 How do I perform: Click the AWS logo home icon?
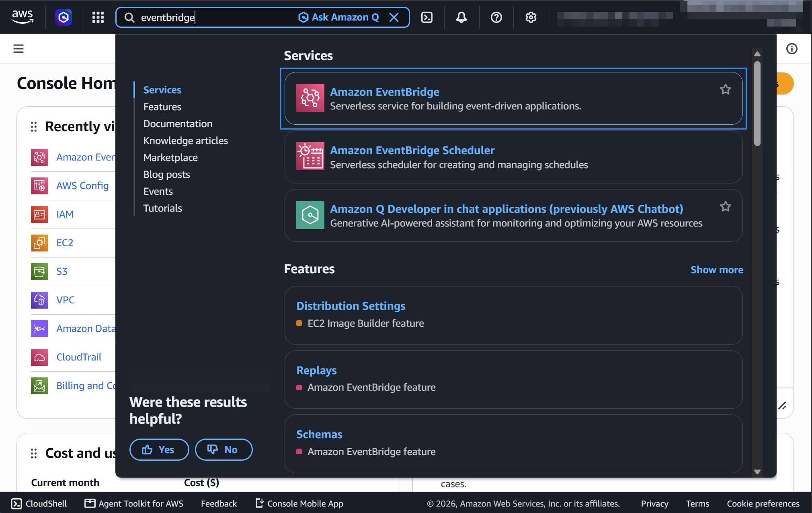23,17
